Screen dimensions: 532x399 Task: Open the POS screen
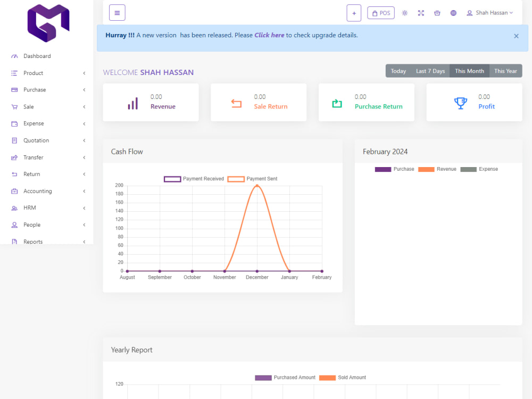click(381, 13)
